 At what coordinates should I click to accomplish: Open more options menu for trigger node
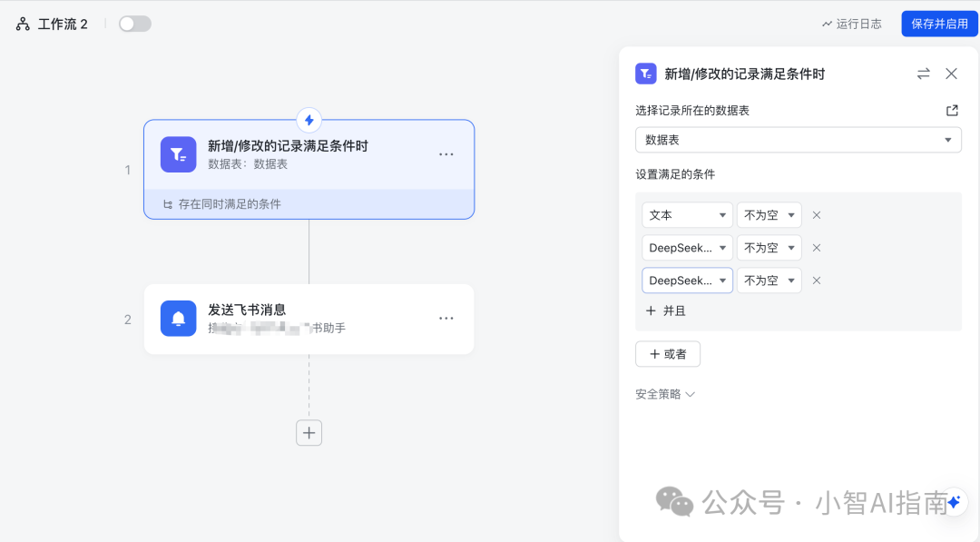(446, 154)
